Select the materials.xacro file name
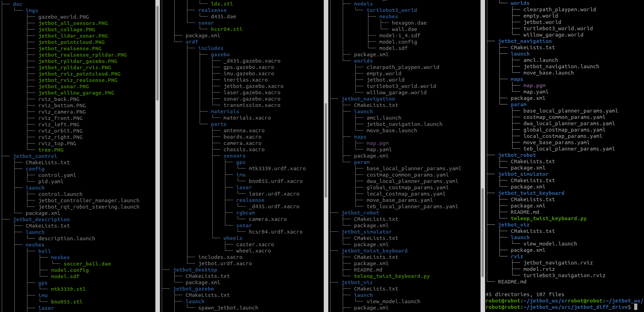The height and width of the screenshot is (312, 644). tap(247, 118)
